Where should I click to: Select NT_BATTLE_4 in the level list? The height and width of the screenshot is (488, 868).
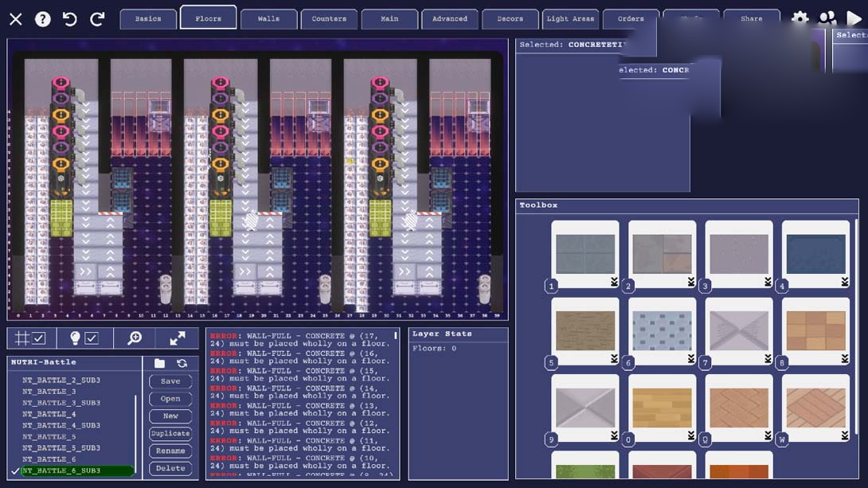(49, 414)
